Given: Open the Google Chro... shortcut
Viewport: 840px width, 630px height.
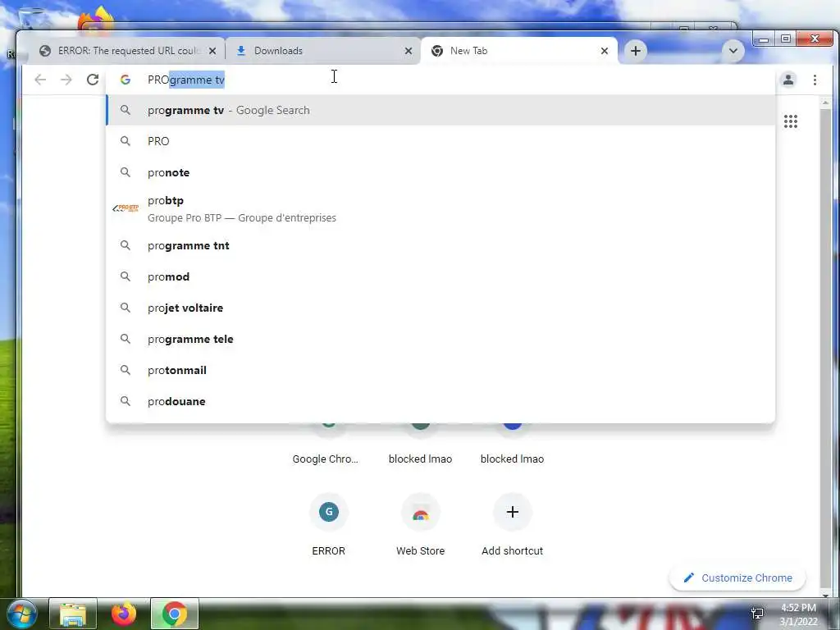Looking at the screenshot, I should tap(325, 459).
